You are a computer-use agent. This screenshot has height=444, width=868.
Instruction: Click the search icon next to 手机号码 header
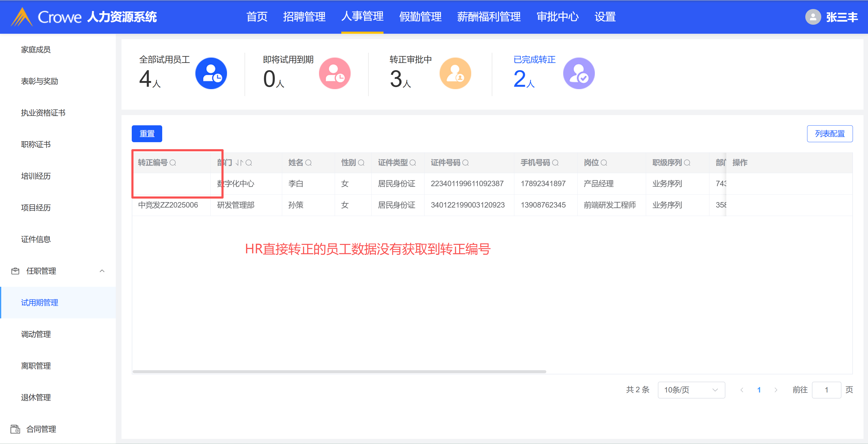(555, 163)
